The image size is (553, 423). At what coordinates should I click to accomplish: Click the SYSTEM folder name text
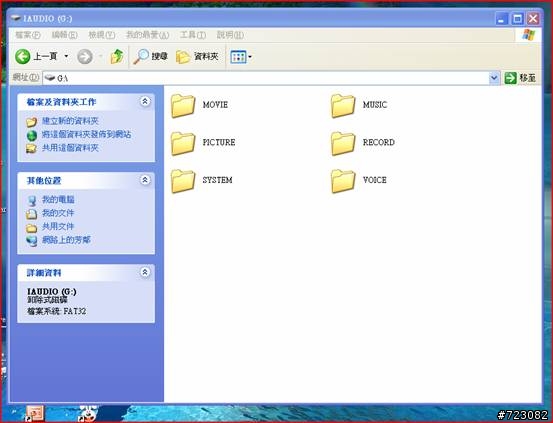[x=217, y=180]
